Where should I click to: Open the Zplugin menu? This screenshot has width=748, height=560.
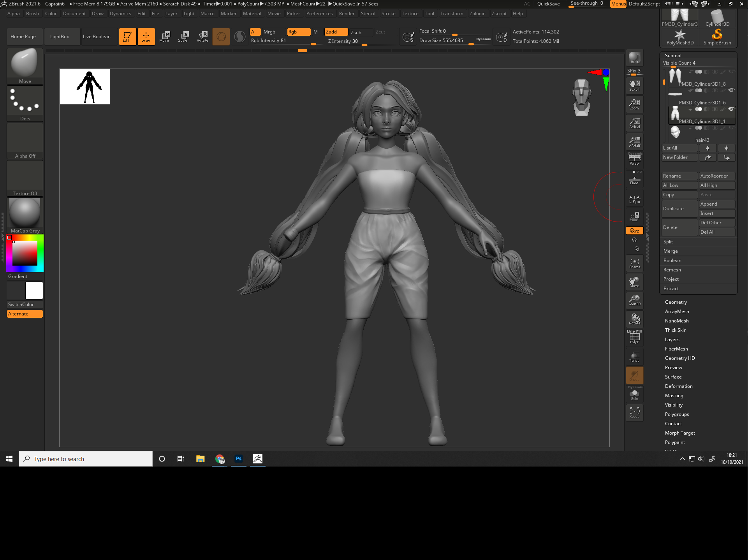point(477,13)
